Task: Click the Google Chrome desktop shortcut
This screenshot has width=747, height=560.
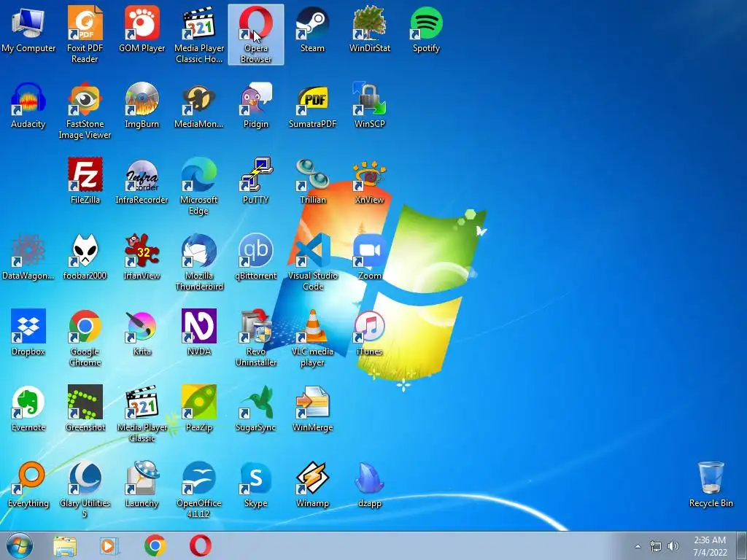Action: pyautogui.click(x=85, y=338)
